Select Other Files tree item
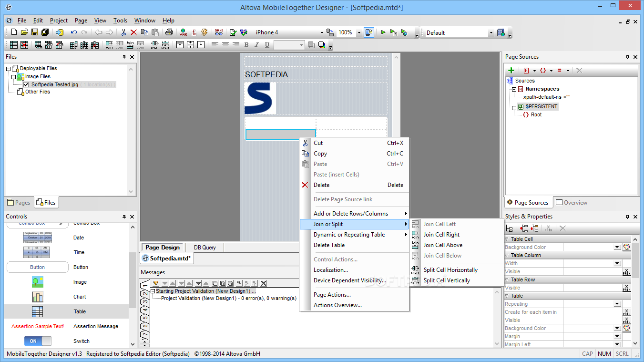The image size is (644, 362). [x=37, y=92]
